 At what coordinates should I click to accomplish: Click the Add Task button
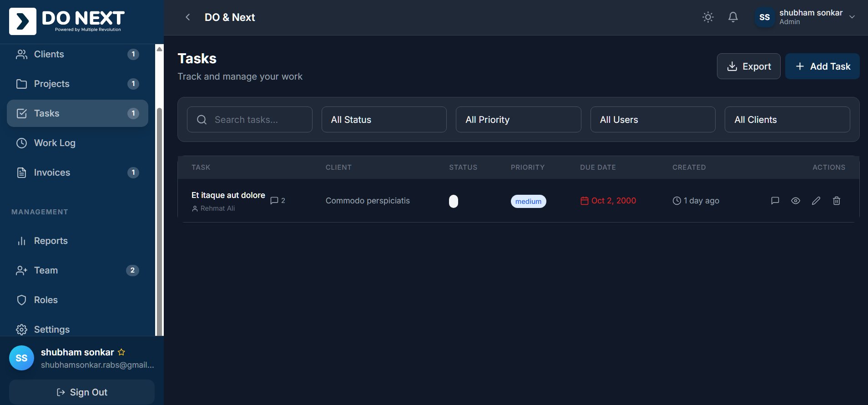click(823, 66)
